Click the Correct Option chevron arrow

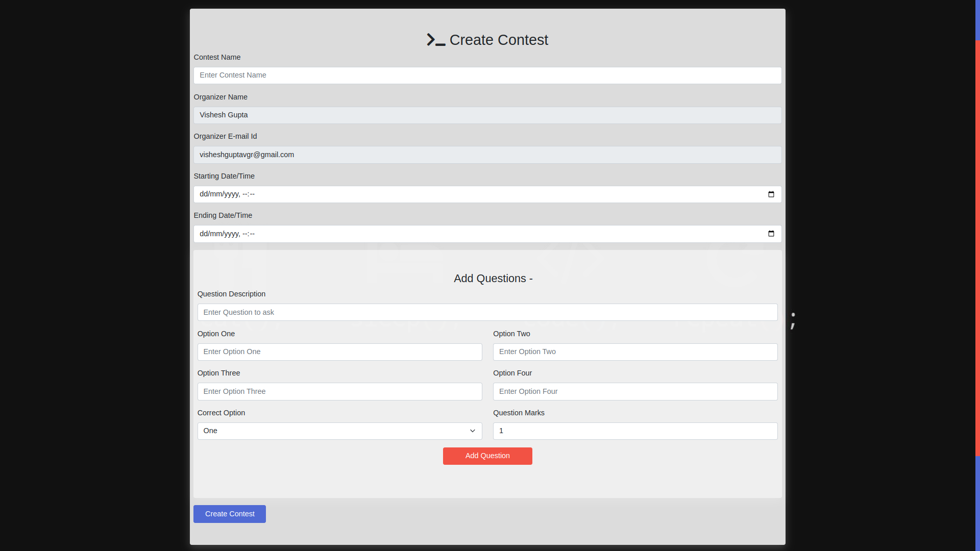[472, 431]
